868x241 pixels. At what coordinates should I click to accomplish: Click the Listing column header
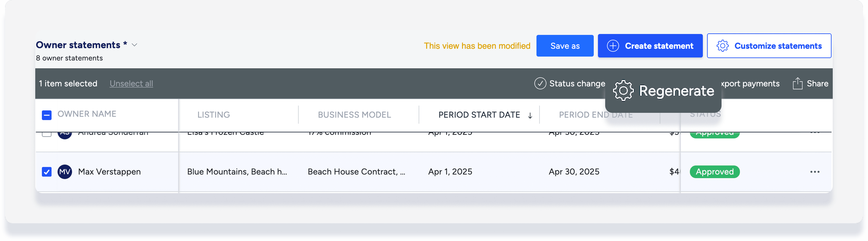214,115
